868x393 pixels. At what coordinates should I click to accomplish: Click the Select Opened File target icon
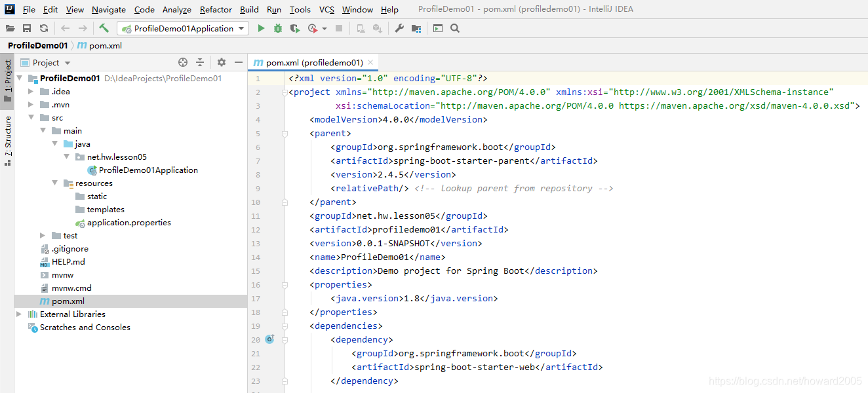pos(183,62)
